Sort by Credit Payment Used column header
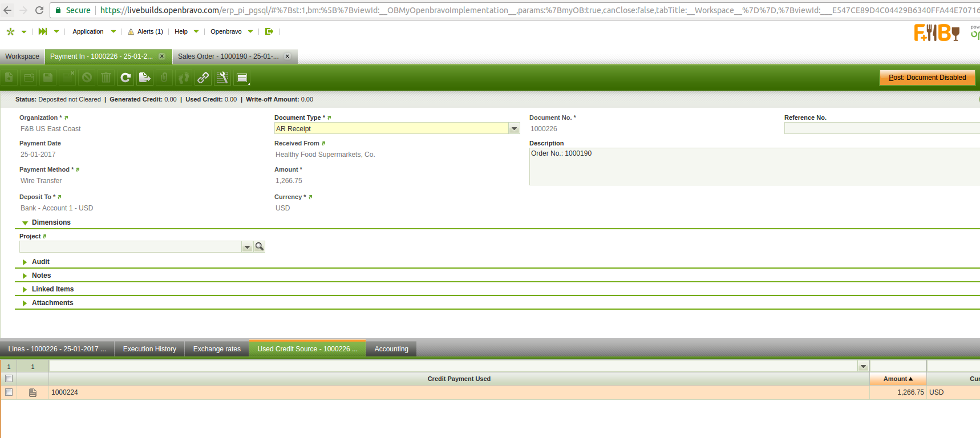The height and width of the screenshot is (438, 980). point(459,379)
